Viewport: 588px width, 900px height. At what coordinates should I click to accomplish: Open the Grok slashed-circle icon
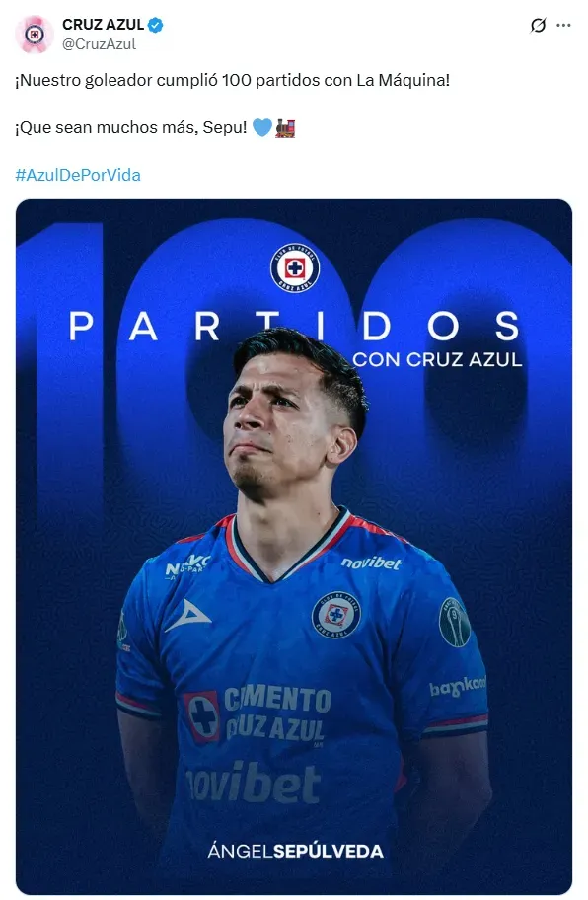point(538,26)
